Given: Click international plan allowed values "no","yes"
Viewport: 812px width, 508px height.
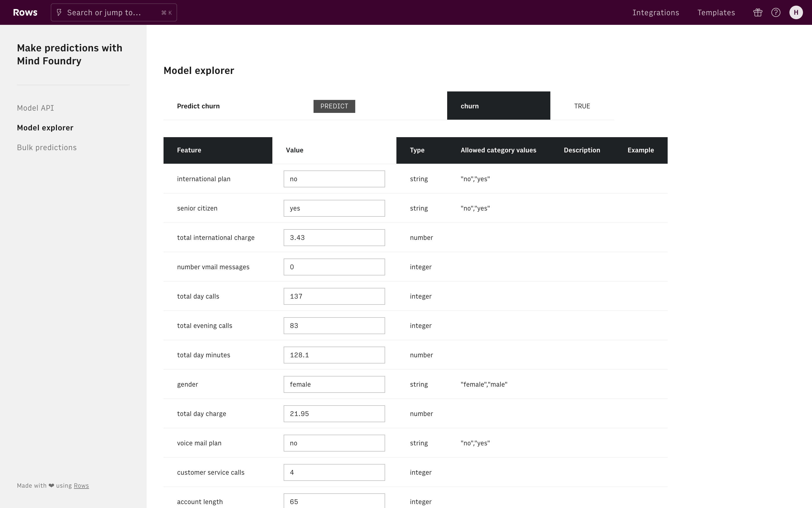Looking at the screenshot, I should click(x=475, y=179).
